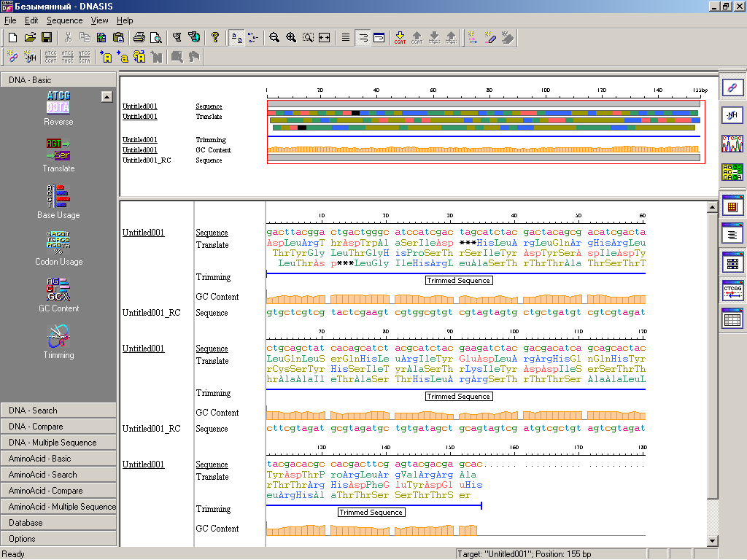Expand the DNA - Search category
Viewport: 747px width, 560px height.
coord(58,411)
